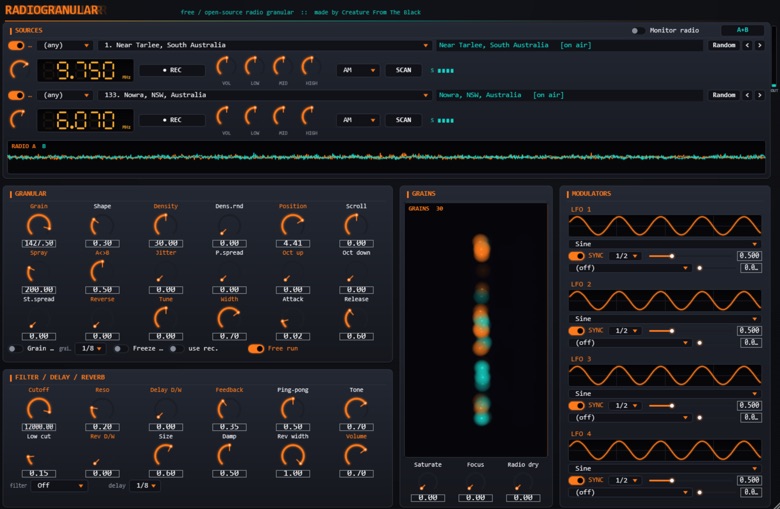Toggle radio A power switch
780x509 pixels.
[16, 45]
